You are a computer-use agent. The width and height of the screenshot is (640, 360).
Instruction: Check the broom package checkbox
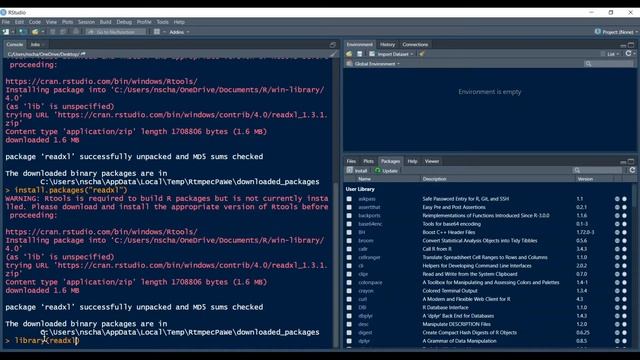[x=349, y=241]
